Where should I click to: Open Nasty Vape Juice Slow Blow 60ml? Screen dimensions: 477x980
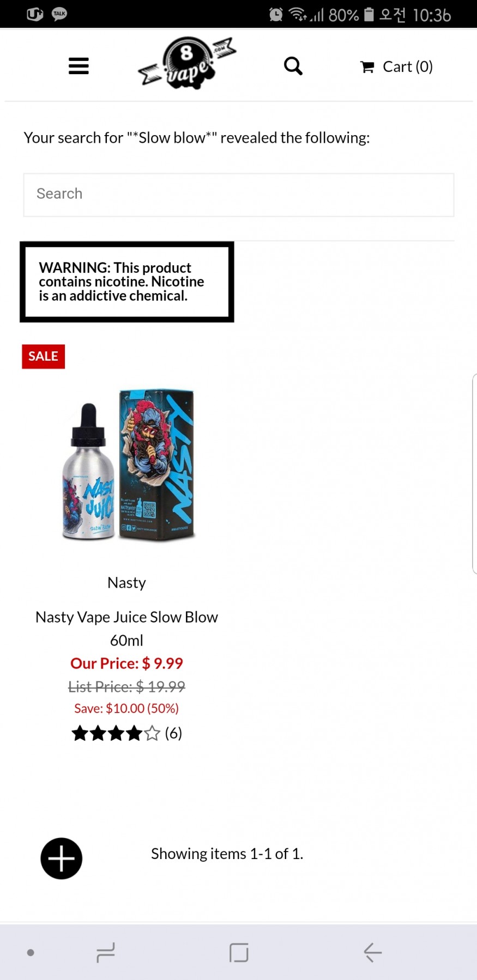(x=126, y=628)
